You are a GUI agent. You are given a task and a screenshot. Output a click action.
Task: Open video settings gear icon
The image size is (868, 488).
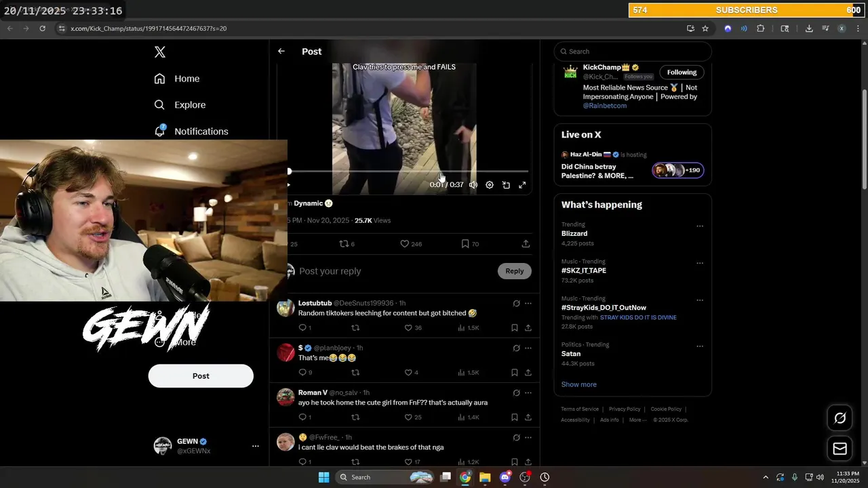[490, 185]
